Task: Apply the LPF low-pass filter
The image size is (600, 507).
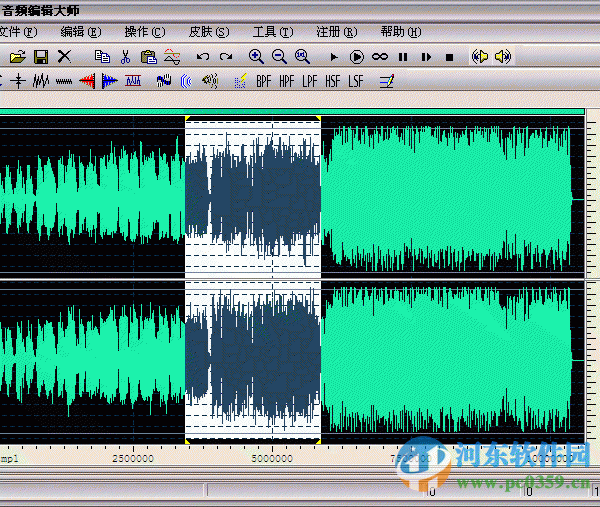Action: 310,81
